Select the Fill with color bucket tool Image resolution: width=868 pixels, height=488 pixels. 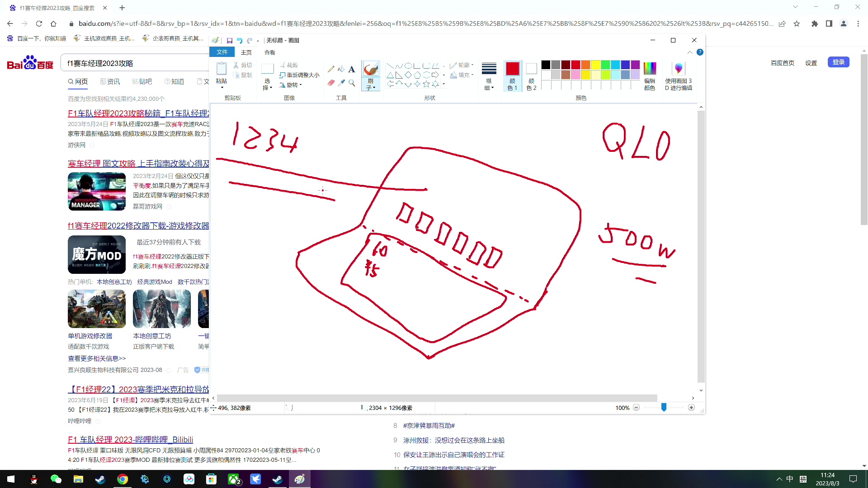tap(341, 69)
